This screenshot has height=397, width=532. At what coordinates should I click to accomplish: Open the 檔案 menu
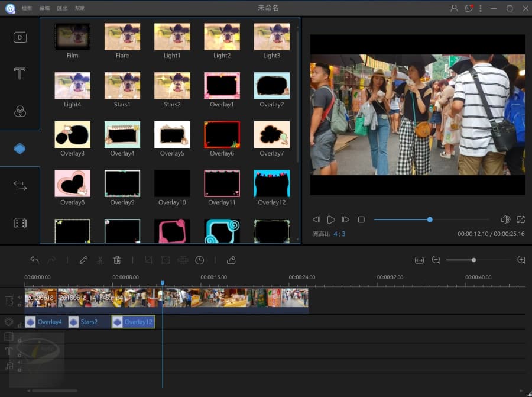pos(27,8)
